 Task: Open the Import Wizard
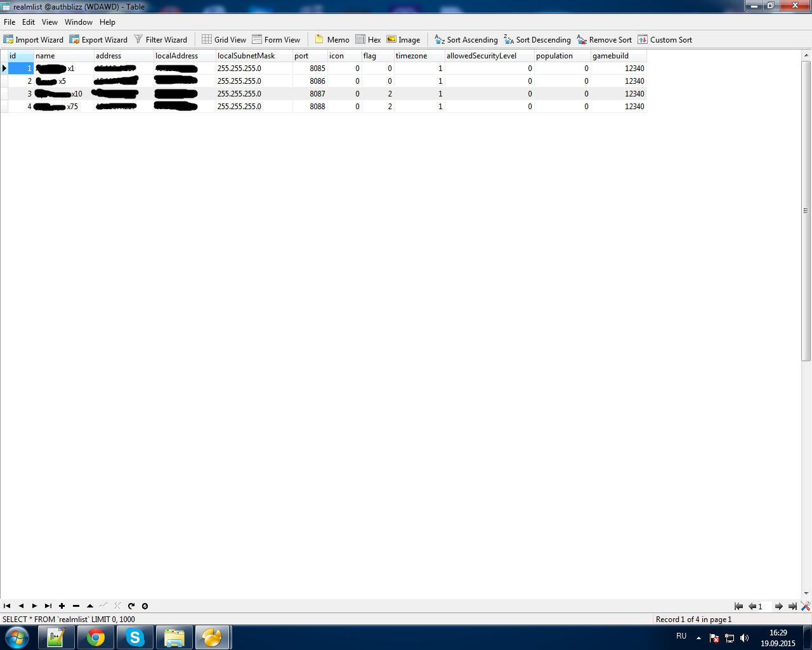pyautogui.click(x=34, y=39)
